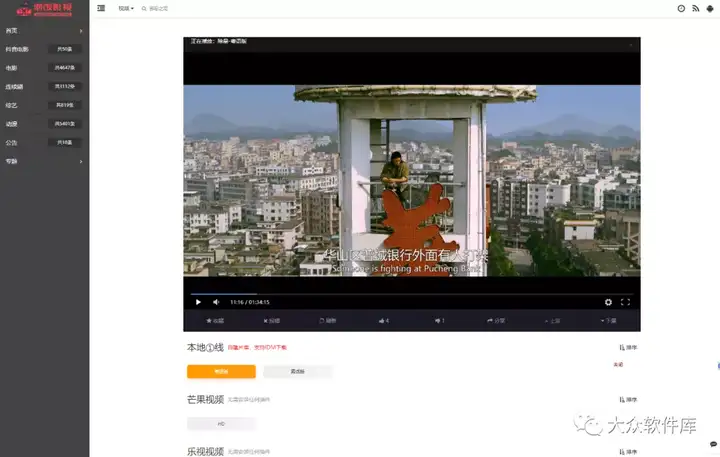Select the HD button under 芒果视频
The image size is (720, 457).
click(x=221, y=423)
